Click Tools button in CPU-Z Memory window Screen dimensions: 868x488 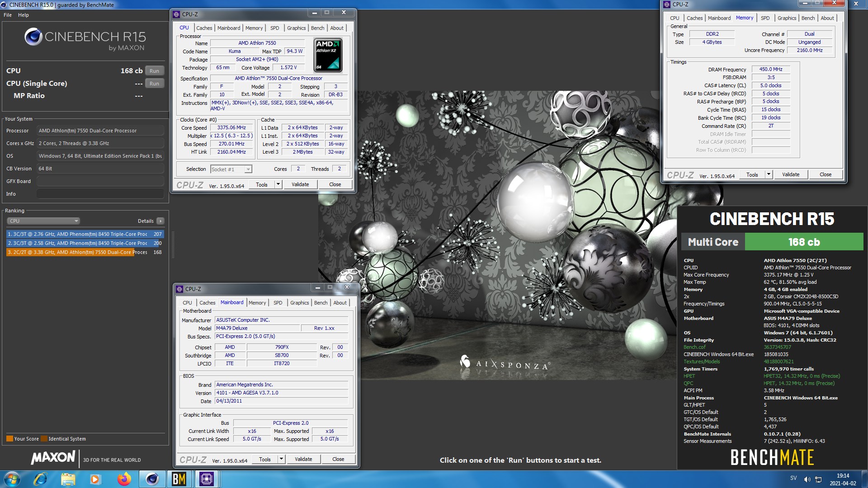click(752, 174)
